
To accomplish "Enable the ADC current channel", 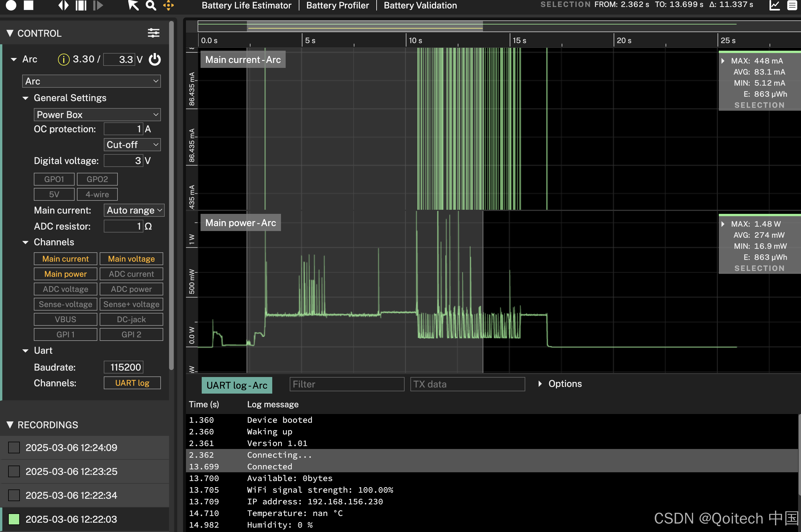I will pos(131,274).
